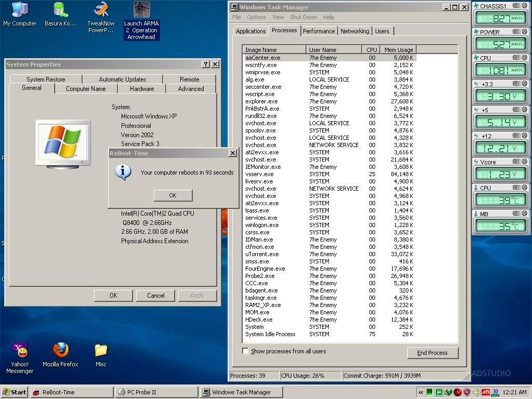Click the ATI tray icon
The image size is (532, 399).
tap(485, 392)
